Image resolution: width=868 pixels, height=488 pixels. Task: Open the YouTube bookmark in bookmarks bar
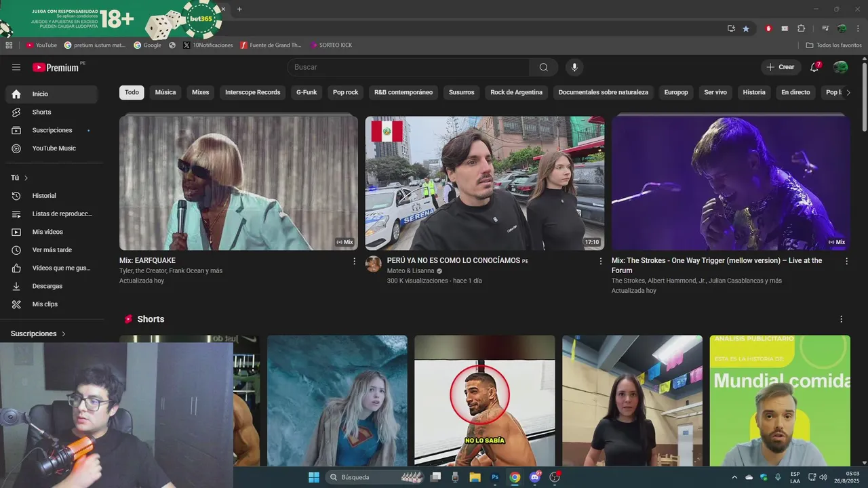coord(41,45)
